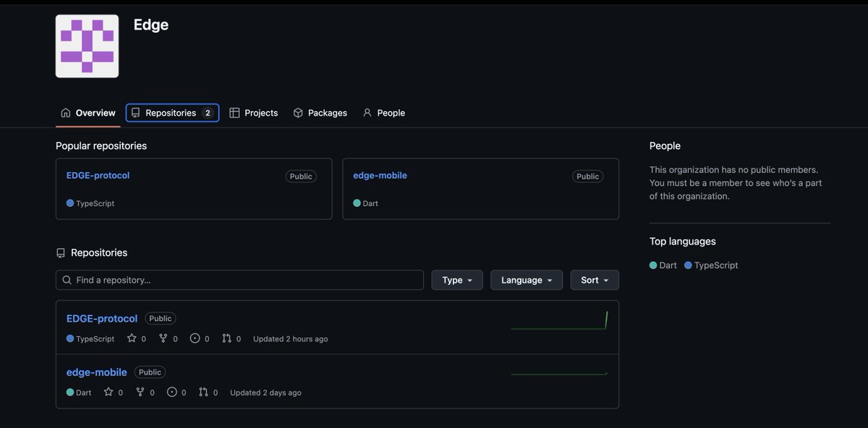Click the People sidebar heading
This screenshot has height=428, width=868.
click(665, 146)
